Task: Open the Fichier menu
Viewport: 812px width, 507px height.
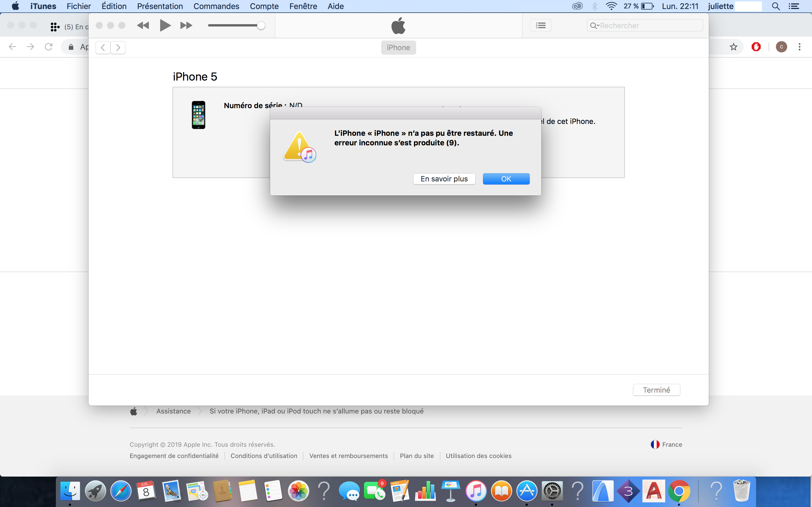Action: (x=78, y=6)
